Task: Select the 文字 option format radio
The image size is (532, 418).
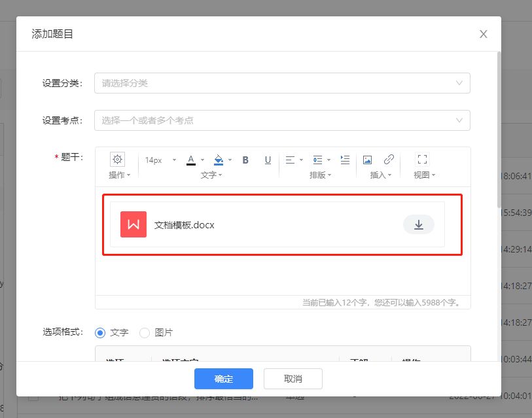Action: pos(100,332)
